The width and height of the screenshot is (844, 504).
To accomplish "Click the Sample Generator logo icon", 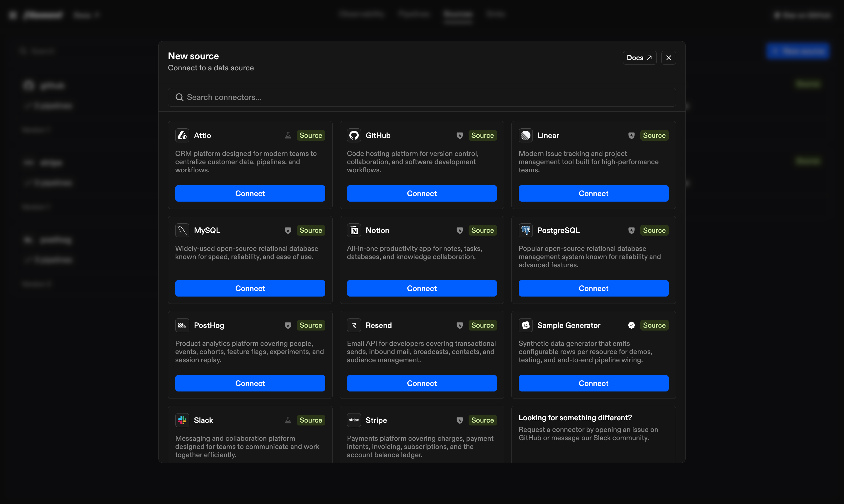I will [525, 325].
